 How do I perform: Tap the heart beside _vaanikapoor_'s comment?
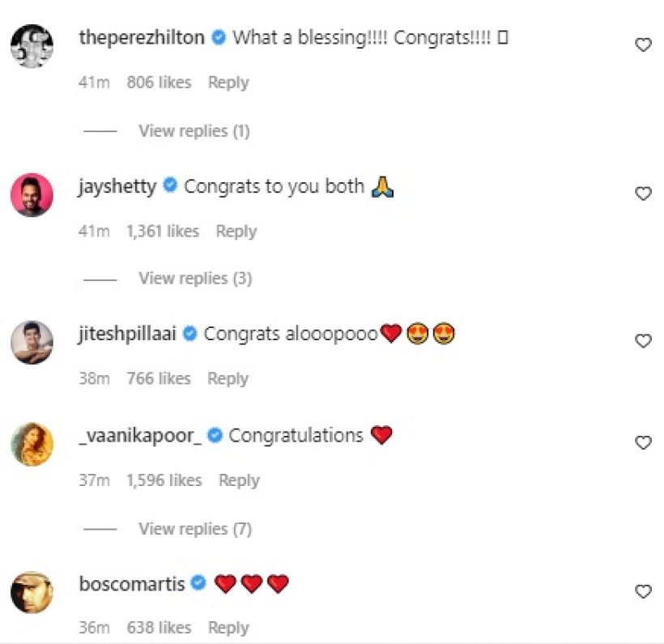click(643, 442)
